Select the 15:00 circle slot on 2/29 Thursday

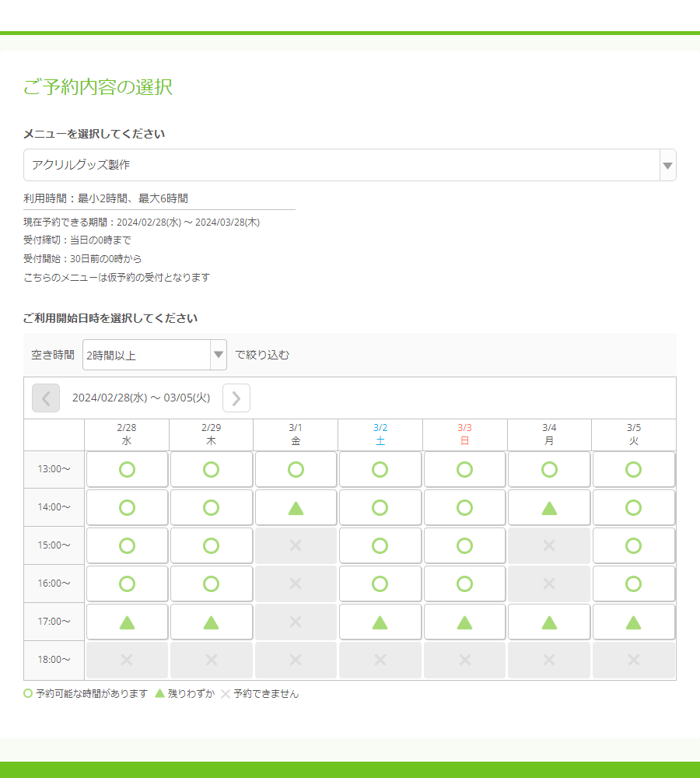pos(211,546)
